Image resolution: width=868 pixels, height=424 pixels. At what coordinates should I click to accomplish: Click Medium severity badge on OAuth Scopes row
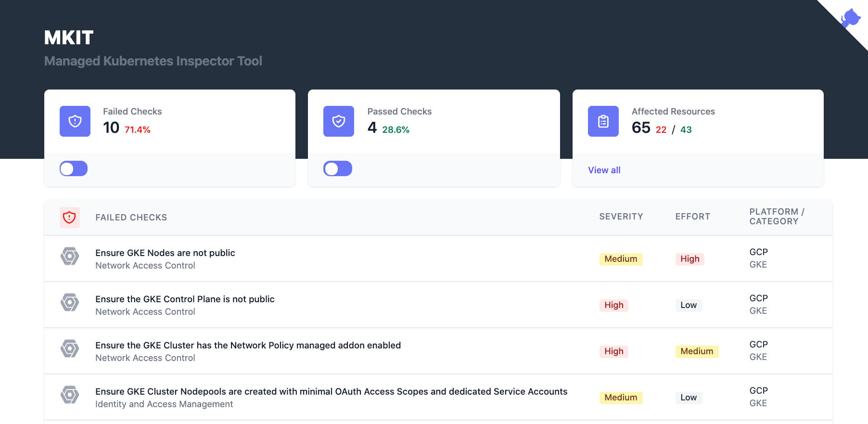621,398
